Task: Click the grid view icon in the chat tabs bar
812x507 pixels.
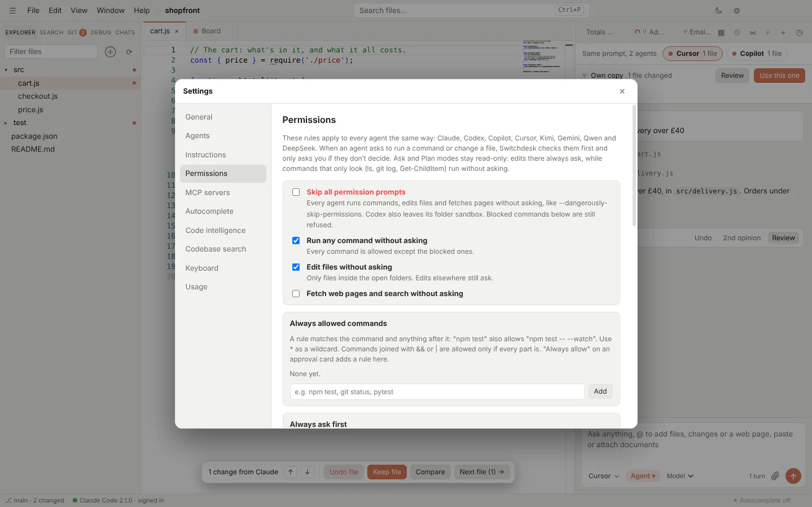Action: (x=721, y=33)
